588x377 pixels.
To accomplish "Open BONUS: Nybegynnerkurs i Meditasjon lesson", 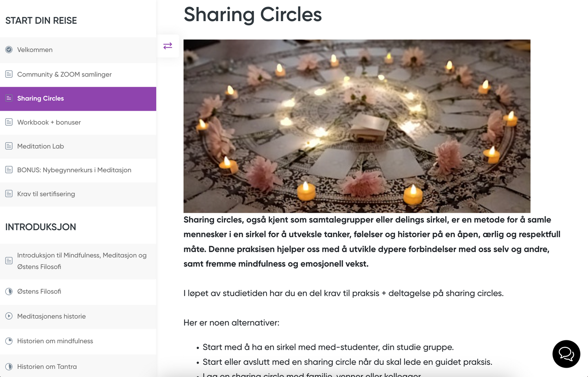I will [x=74, y=170].
